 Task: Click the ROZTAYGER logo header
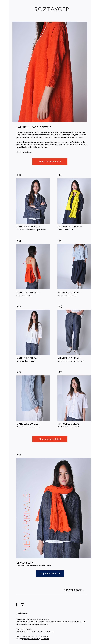(52, 10)
